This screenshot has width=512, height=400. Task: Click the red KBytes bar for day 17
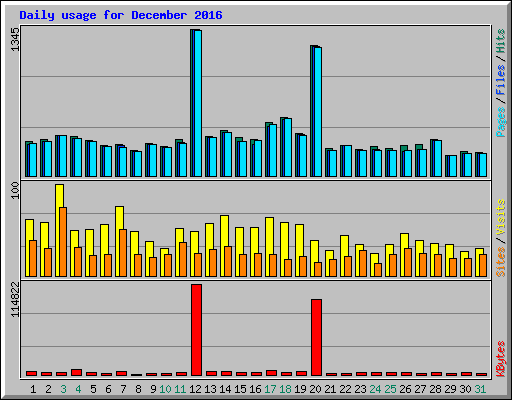click(271, 373)
